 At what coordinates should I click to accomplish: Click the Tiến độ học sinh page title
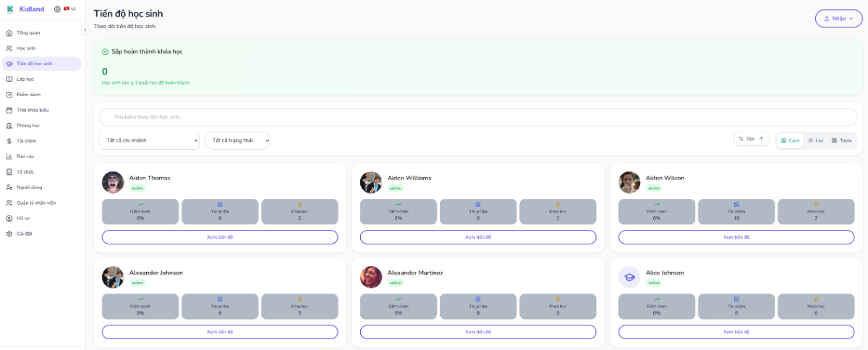tap(128, 14)
